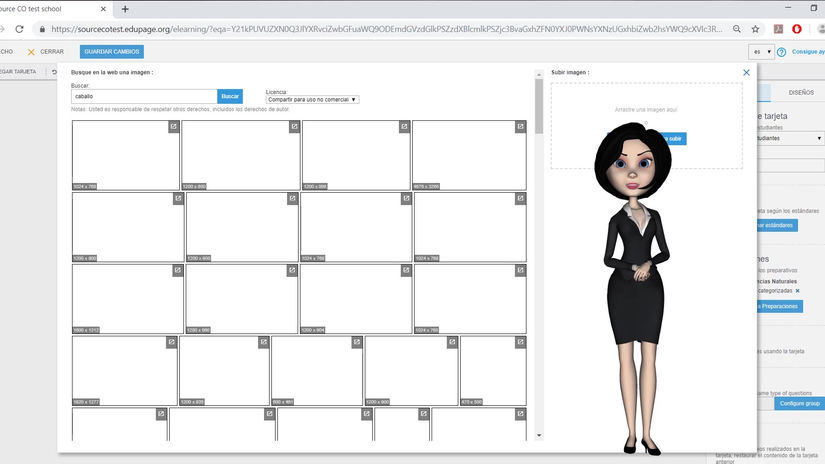Expand the 'estudiantes' dropdown in right panel
Viewport: 825px width, 464px height.
click(x=790, y=138)
